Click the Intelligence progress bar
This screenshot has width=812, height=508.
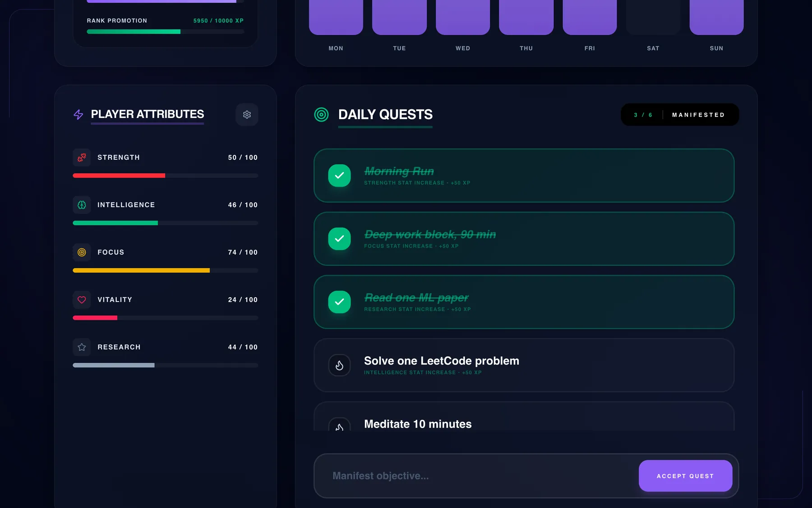166,223
